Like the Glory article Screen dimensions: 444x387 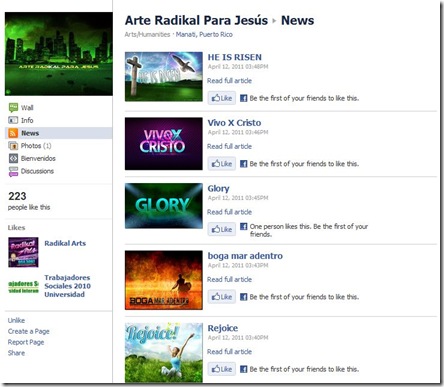[222, 229]
